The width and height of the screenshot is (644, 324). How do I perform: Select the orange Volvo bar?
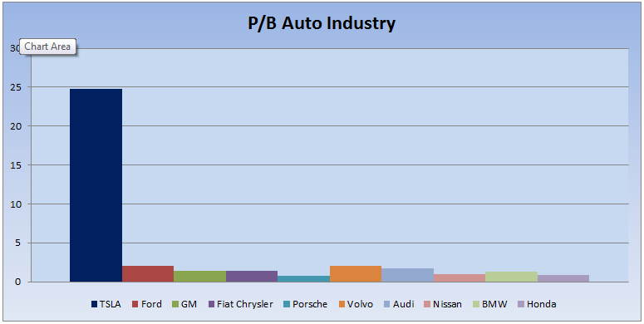point(356,274)
